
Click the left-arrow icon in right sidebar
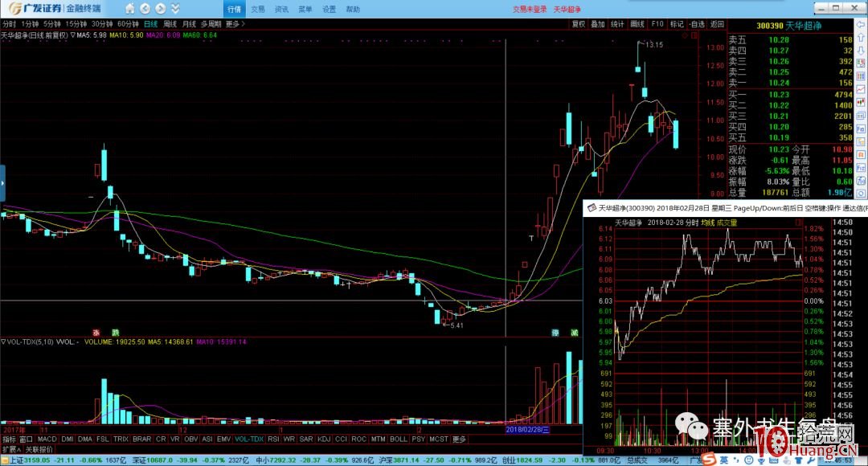pyautogui.click(x=861, y=26)
